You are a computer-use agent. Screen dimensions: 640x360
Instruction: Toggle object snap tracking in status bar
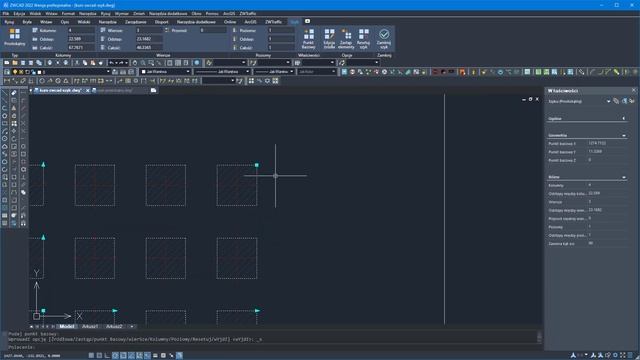(x=131, y=356)
